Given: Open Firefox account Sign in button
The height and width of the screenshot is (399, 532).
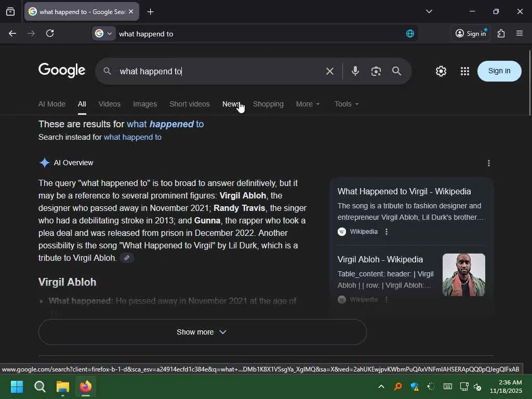Looking at the screenshot, I should [x=470, y=33].
